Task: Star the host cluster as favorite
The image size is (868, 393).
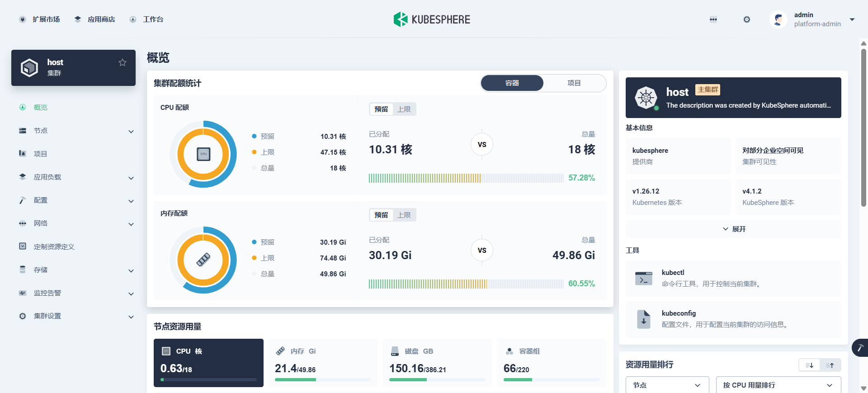Action: click(x=123, y=62)
